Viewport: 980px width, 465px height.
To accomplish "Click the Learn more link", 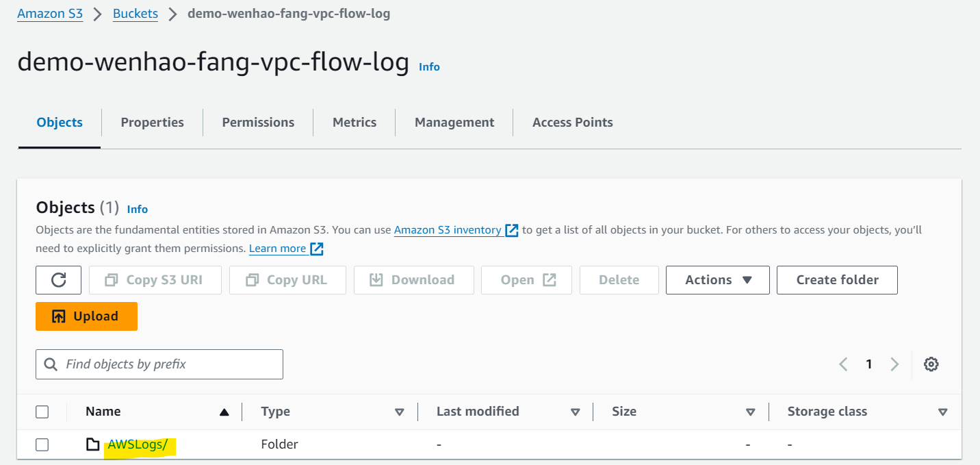I will click(x=277, y=249).
